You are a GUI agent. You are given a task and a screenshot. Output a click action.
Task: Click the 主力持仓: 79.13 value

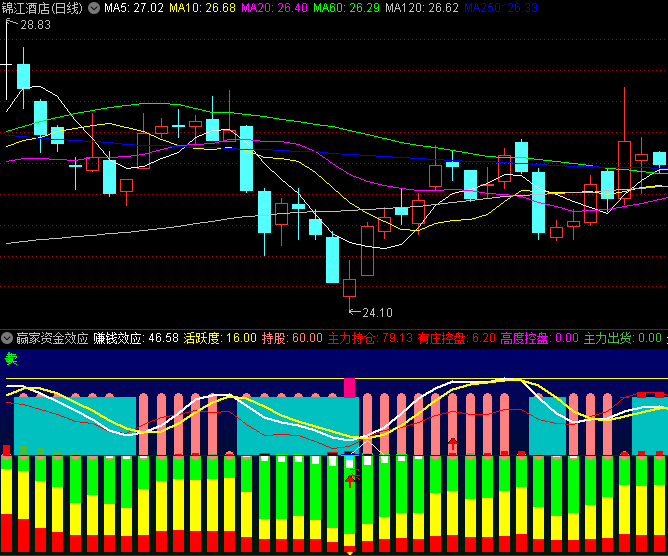(370, 338)
